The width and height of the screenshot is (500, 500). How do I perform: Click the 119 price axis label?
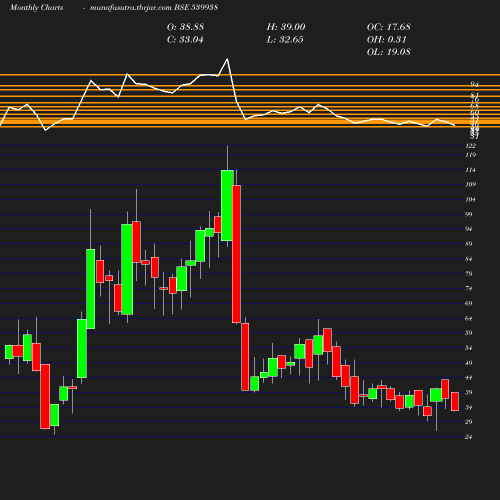(x=470, y=155)
